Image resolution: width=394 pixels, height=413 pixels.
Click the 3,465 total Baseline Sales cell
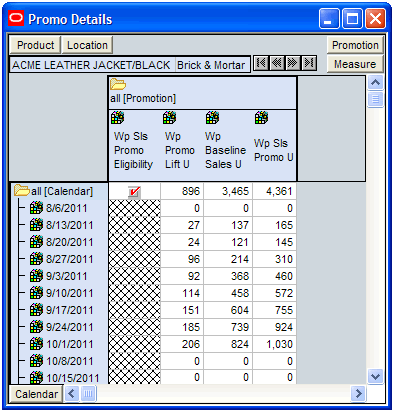(x=228, y=191)
